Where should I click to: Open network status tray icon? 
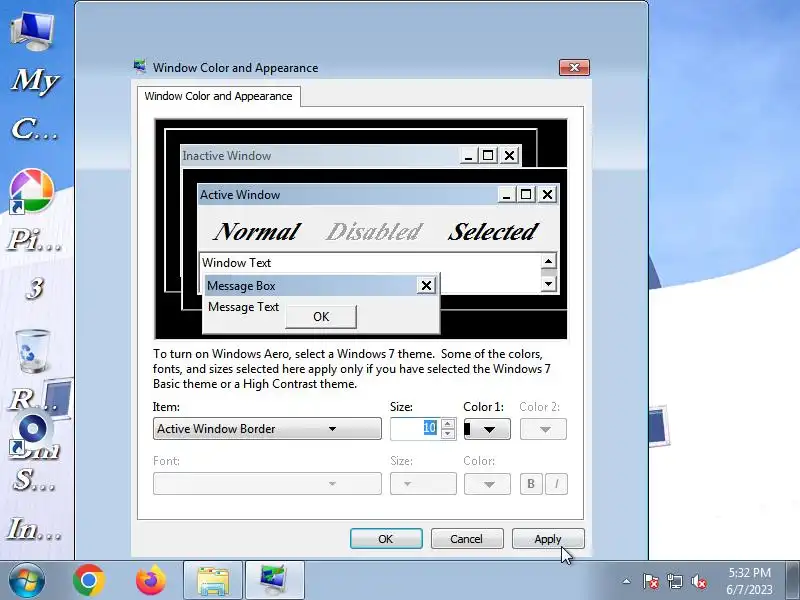pos(674,581)
